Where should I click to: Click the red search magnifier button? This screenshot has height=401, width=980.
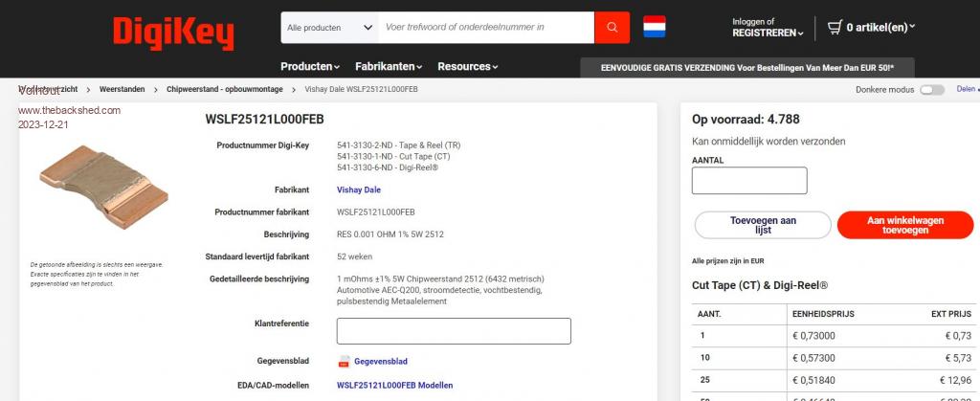click(612, 28)
